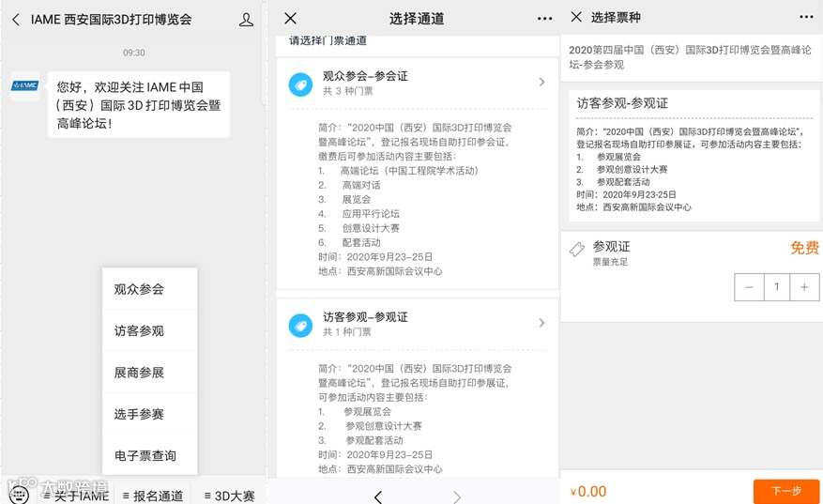Image resolution: width=823 pixels, height=504 pixels.
Task: Open 观众参会-参会证 channel title
Action: click(365, 76)
